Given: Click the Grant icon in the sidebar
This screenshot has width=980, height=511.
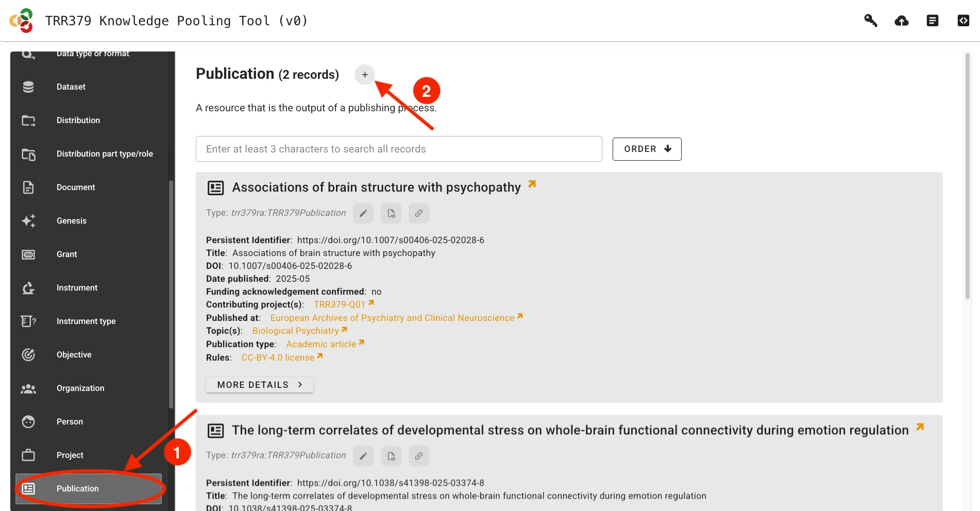Looking at the screenshot, I should click(x=28, y=254).
